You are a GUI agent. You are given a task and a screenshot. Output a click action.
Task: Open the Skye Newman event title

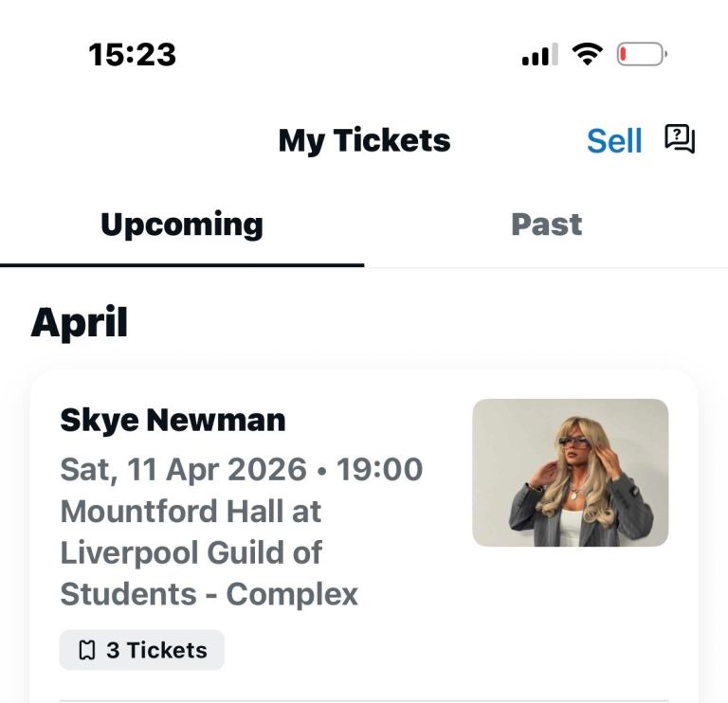tap(173, 420)
